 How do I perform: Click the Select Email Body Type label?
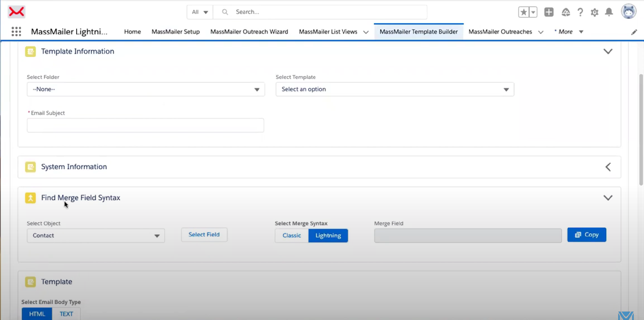point(51,302)
